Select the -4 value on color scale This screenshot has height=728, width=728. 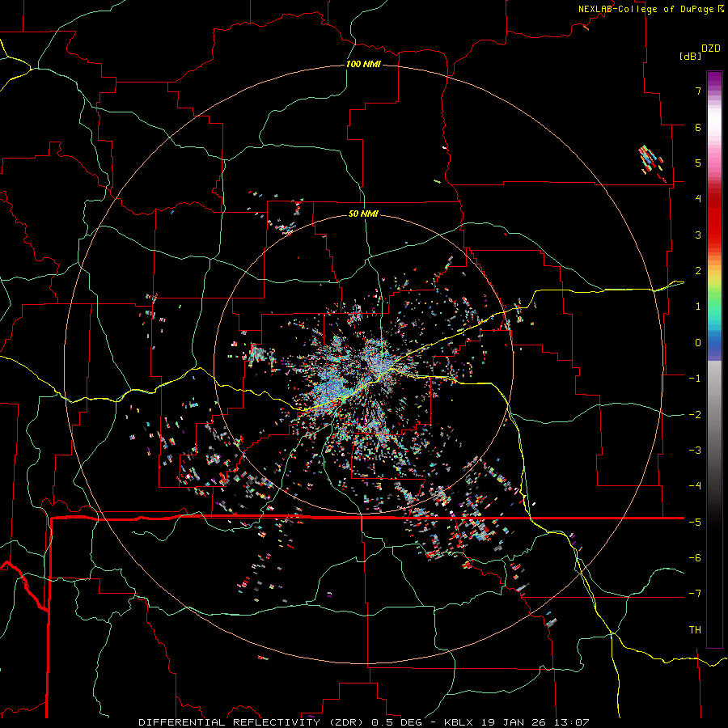(x=695, y=486)
